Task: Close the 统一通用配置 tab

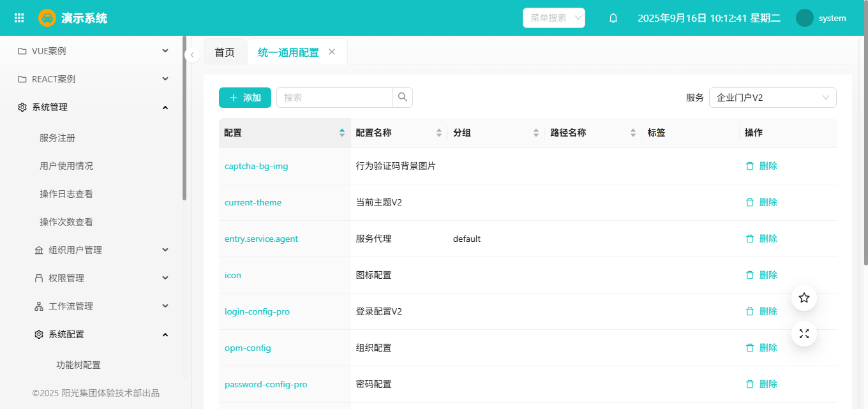Action: (x=332, y=52)
